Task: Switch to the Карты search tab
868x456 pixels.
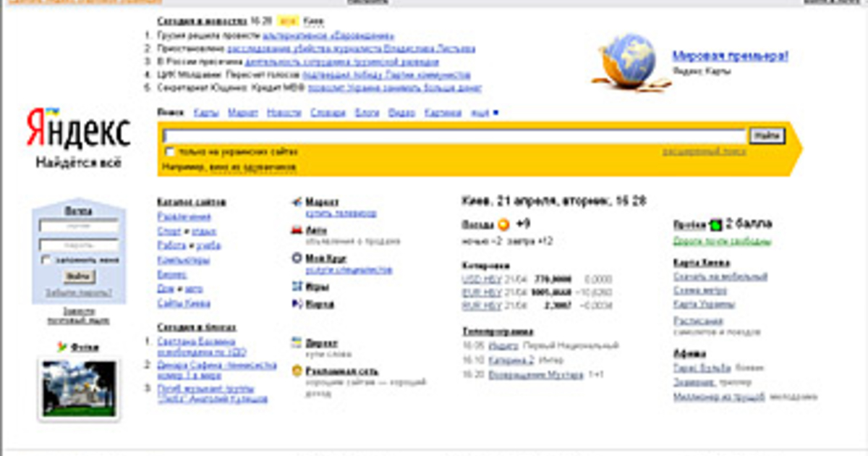Action: click(x=205, y=113)
